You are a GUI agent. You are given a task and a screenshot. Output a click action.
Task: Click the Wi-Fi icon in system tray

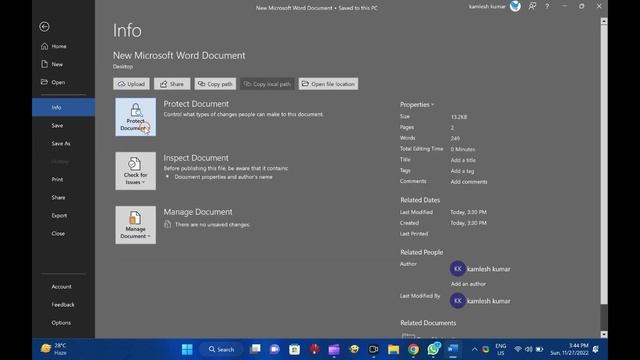[518, 349]
